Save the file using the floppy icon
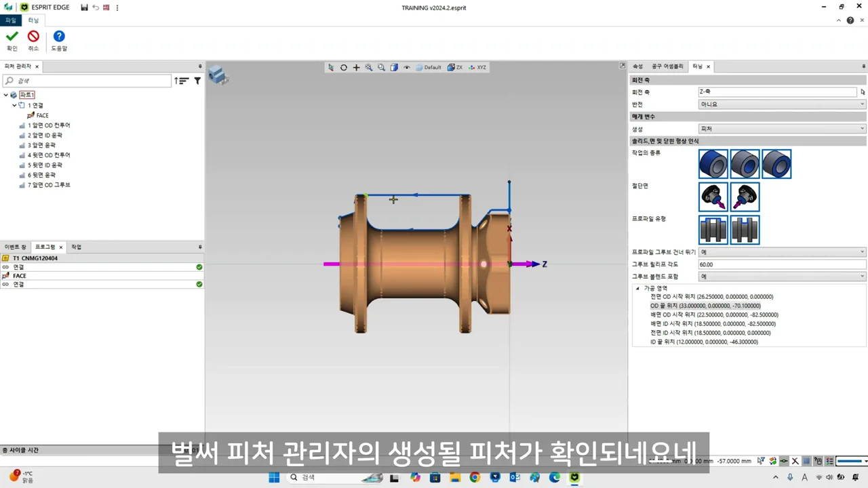Image resolution: width=868 pixels, height=488 pixels. click(x=84, y=7)
